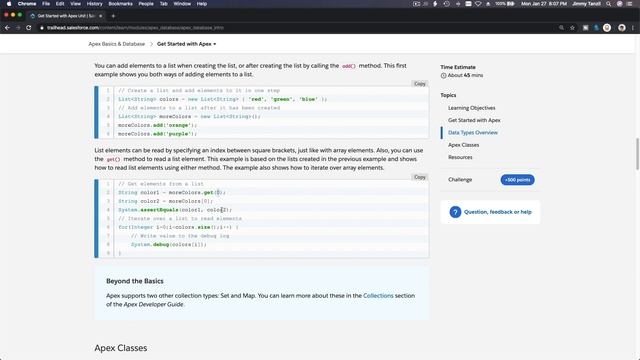The height and width of the screenshot is (360, 640).
Task: Open Spotlight search in menu bar
Action: click(x=609, y=4)
